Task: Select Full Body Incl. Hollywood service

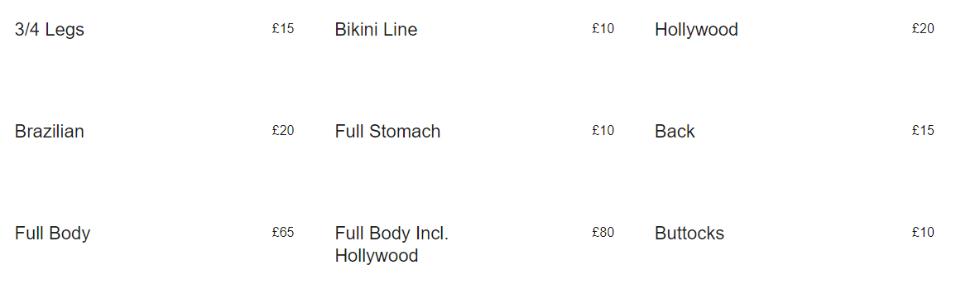Action: click(x=392, y=244)
